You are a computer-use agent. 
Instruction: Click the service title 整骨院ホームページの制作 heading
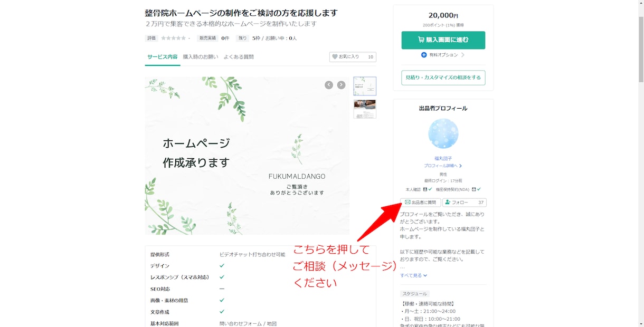pos(241,13)
